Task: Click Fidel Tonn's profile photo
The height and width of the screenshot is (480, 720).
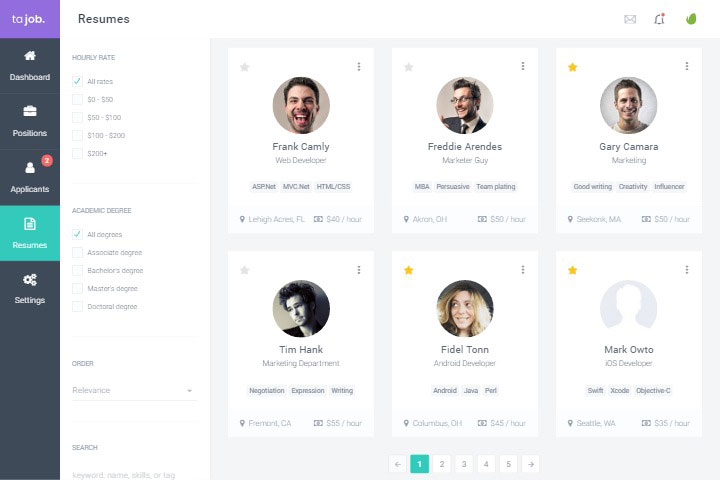Action: pos(465,308)
